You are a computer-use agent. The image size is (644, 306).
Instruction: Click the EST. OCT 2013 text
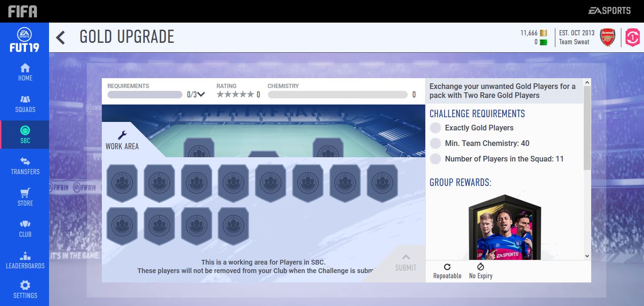577,33
